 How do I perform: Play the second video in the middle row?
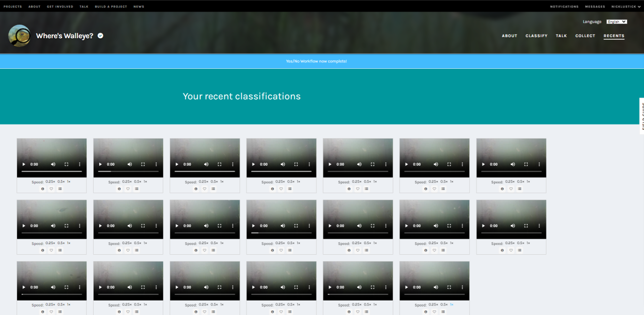(x=100, y=226)
